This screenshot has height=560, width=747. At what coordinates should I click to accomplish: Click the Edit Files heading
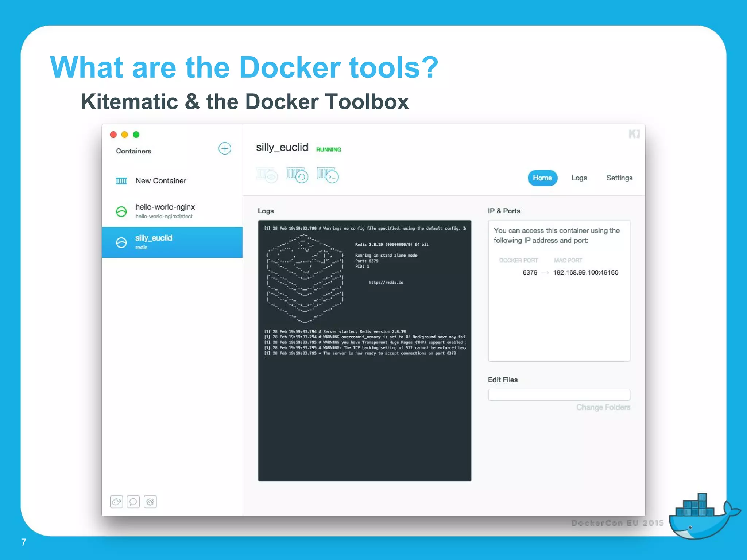pos(503,380)
